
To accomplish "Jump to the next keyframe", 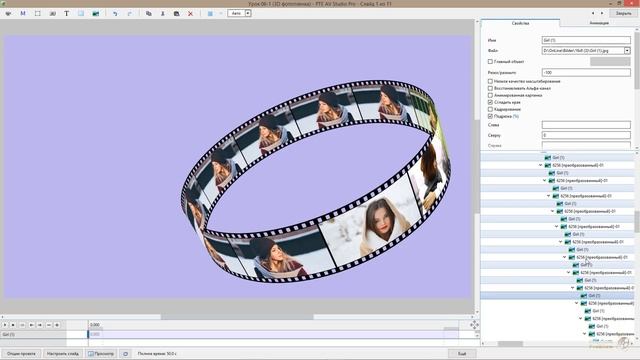I will [x=40, y=325].
